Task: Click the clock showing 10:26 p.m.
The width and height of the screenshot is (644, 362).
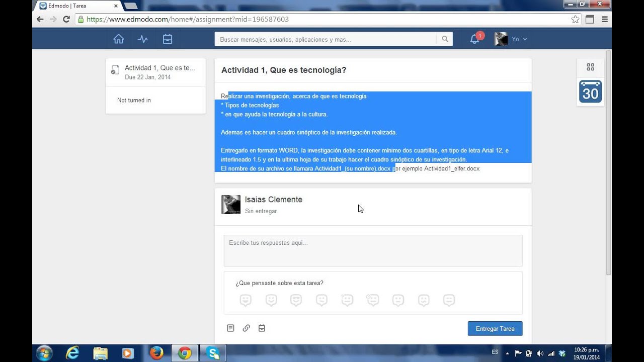Action: click(x=586, y=353)
